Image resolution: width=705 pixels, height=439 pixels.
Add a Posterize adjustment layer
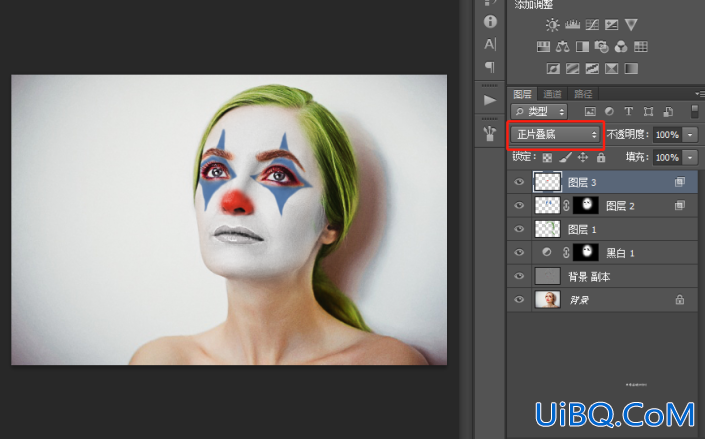(x=572, y=68)
